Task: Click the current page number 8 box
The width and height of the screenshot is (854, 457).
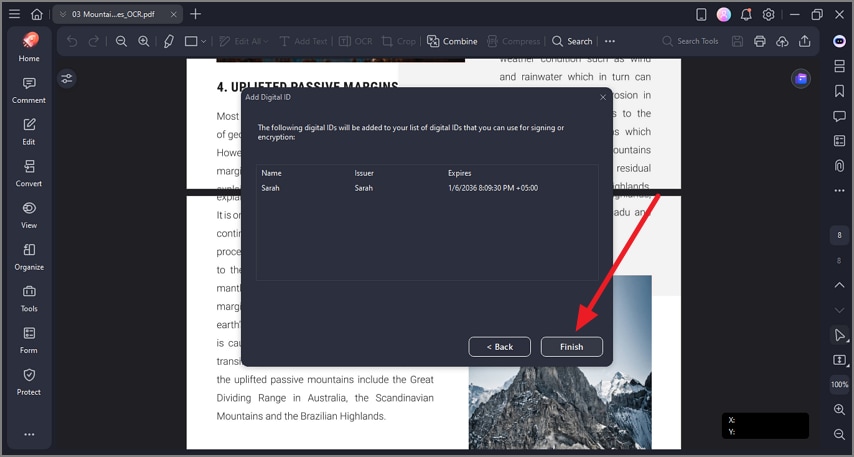Action: pyautogui.click(x=839, y=235)
